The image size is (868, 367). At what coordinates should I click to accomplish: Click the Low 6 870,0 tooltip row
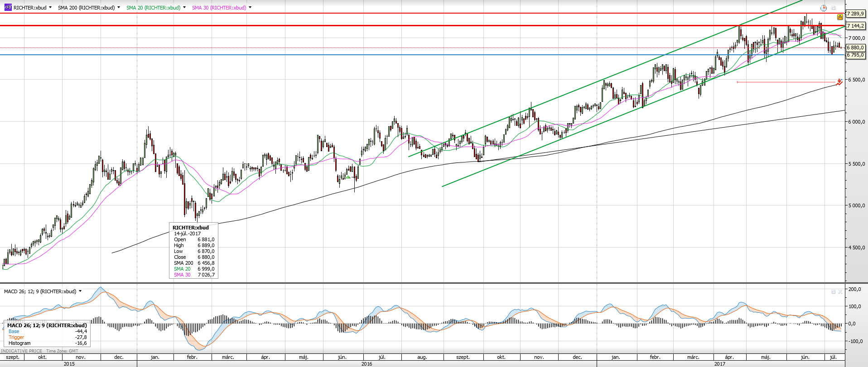coord(194,251)
